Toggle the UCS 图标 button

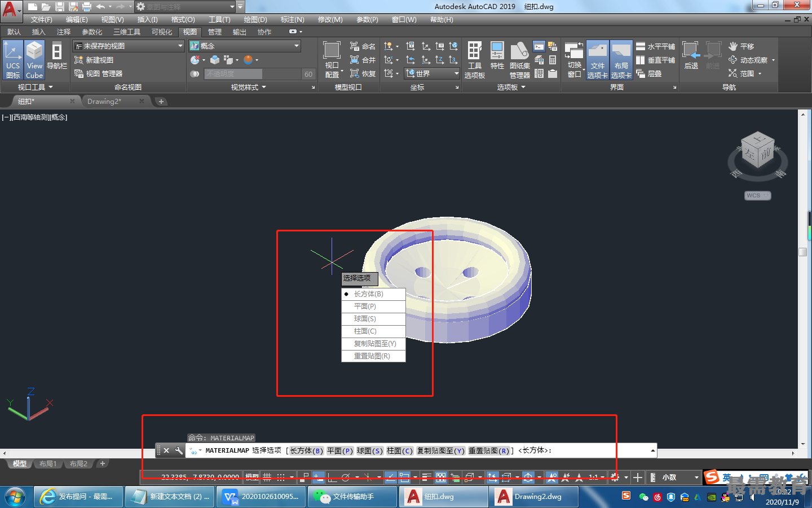(12, 60)
